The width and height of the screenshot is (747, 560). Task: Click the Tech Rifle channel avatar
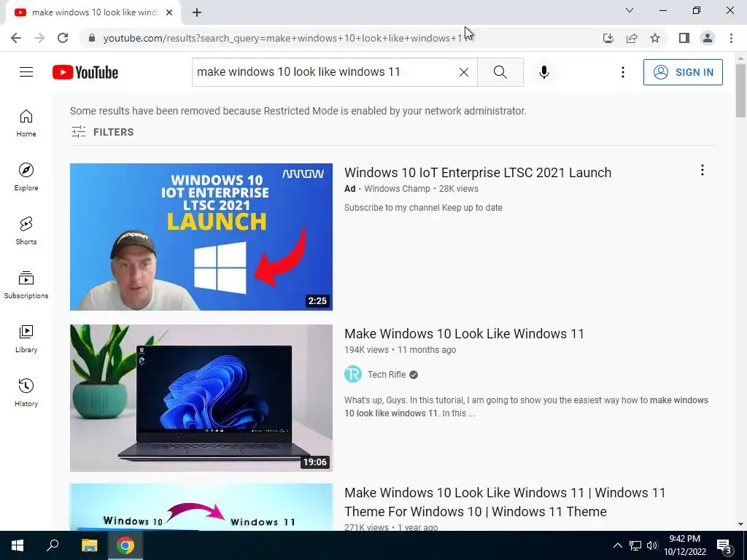click(x=353, y=374)
